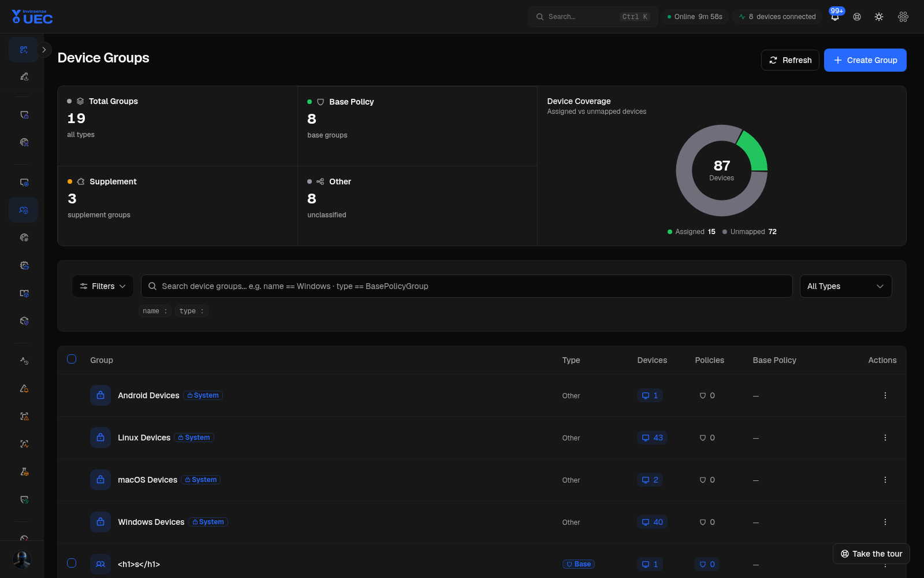Click the Online 9m 58s status pill
924x578 pixels.
695,17
